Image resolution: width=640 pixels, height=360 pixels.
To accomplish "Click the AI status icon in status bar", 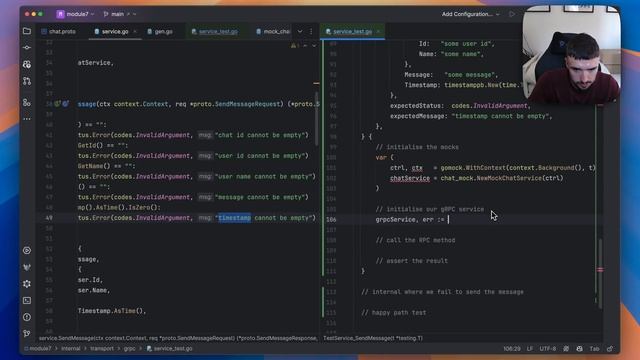I will pos(580,349).
